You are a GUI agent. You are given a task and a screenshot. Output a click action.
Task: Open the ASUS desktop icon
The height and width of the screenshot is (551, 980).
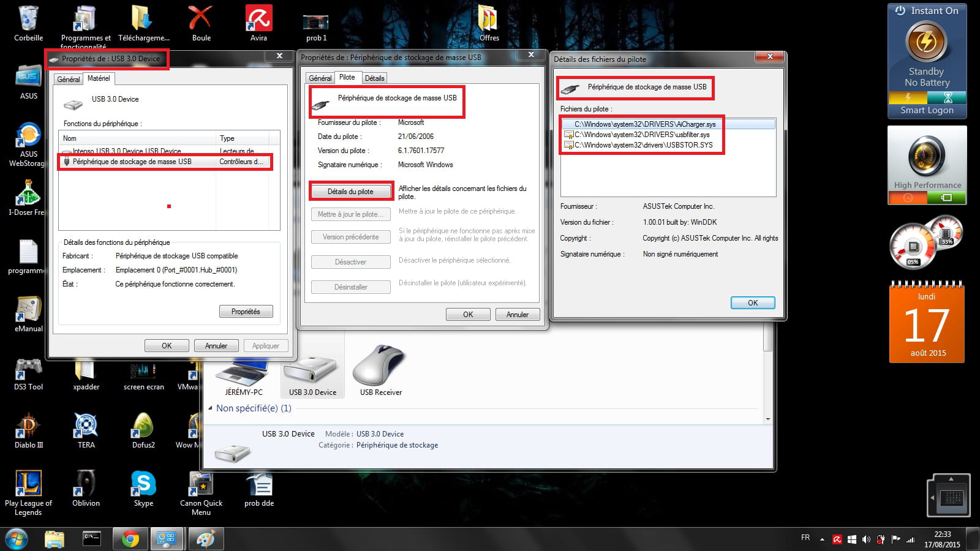pos(29,81)
